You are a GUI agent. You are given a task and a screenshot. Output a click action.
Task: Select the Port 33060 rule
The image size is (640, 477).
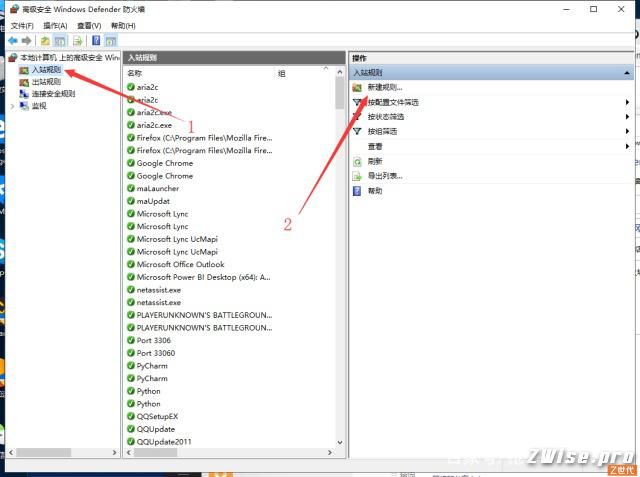click(x=156, y=353)
